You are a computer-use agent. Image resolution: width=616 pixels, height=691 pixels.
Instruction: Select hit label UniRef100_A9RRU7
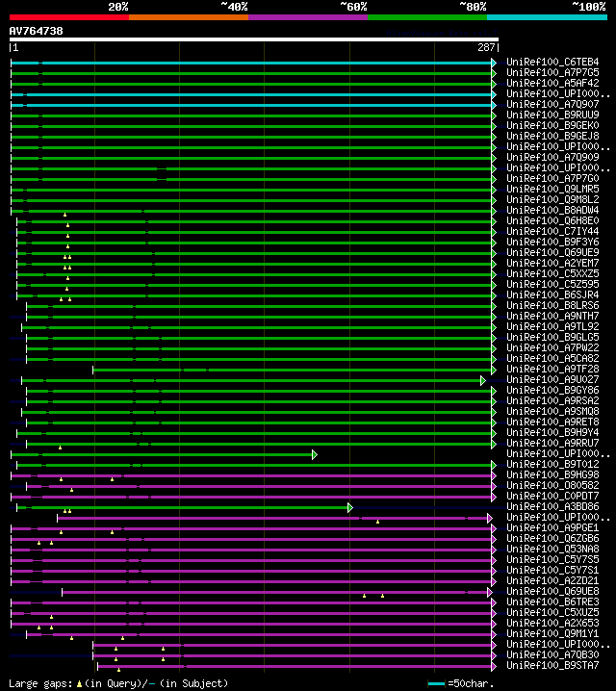pos(552,443)
